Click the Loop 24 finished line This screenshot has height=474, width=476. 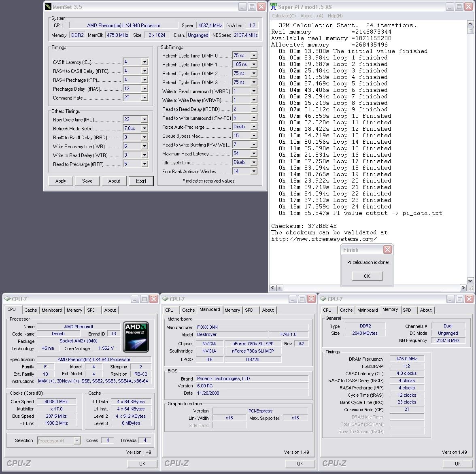(335, 206)
